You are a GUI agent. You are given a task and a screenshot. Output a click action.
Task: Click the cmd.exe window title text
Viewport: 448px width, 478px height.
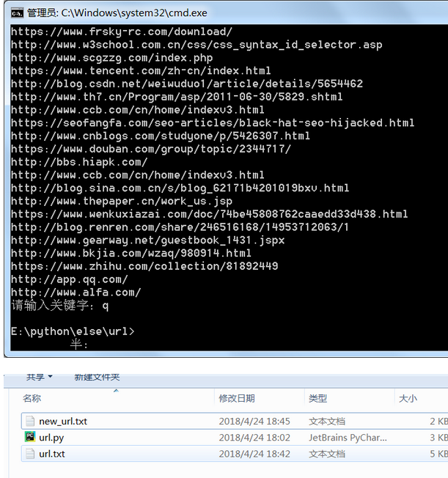(117, 13)
